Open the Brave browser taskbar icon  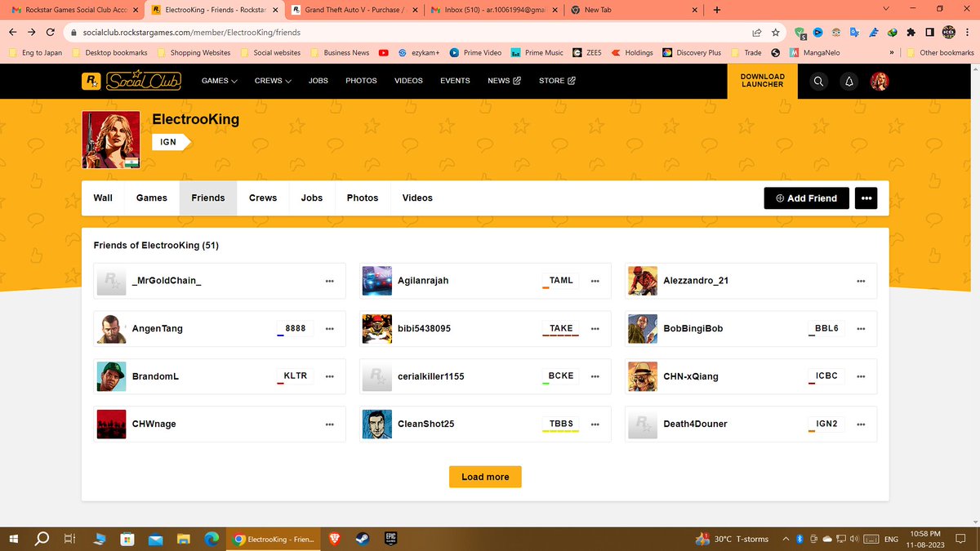pyautogui.click(x=333, y=539)
